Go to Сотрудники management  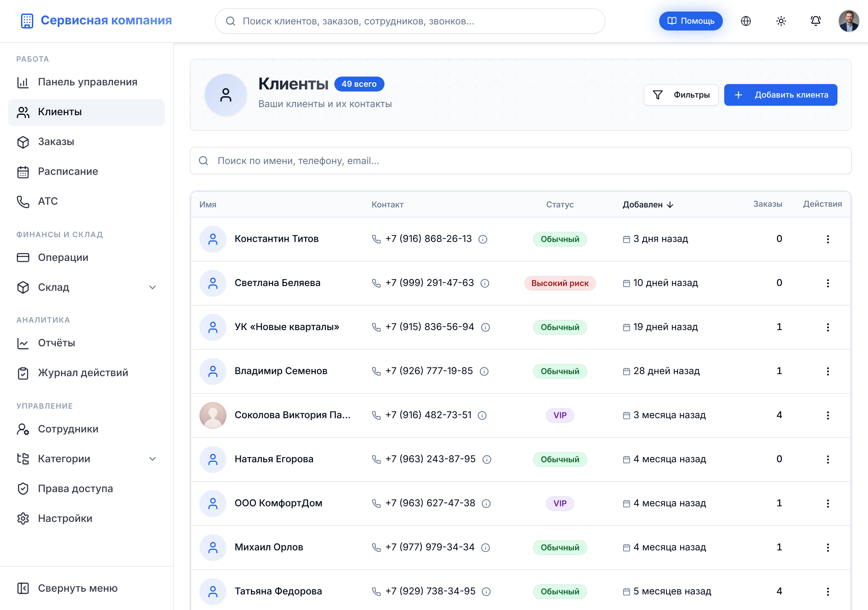click(x=86, y=429)
